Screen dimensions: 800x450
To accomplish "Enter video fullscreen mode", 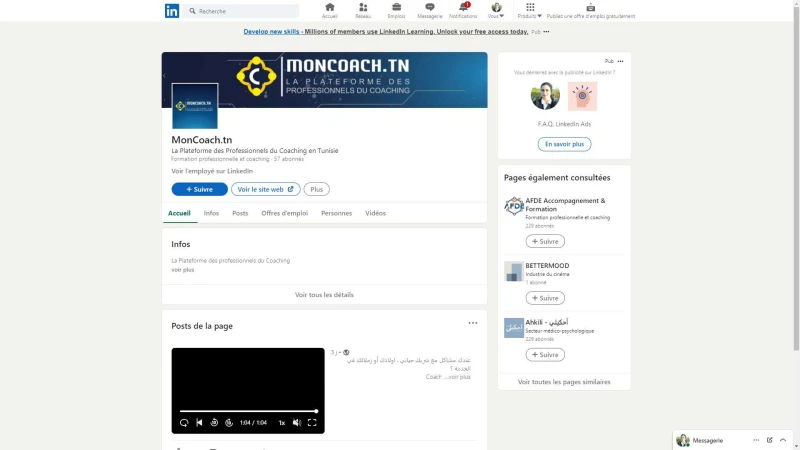I will 312,422.
